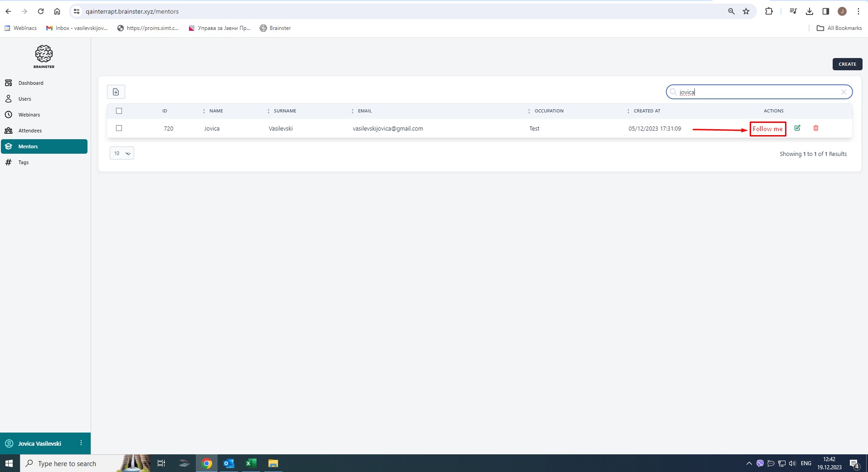
Task: Click the edit icon for mentor Jovica
Action: pyautogui.click(x=797, y=128)
